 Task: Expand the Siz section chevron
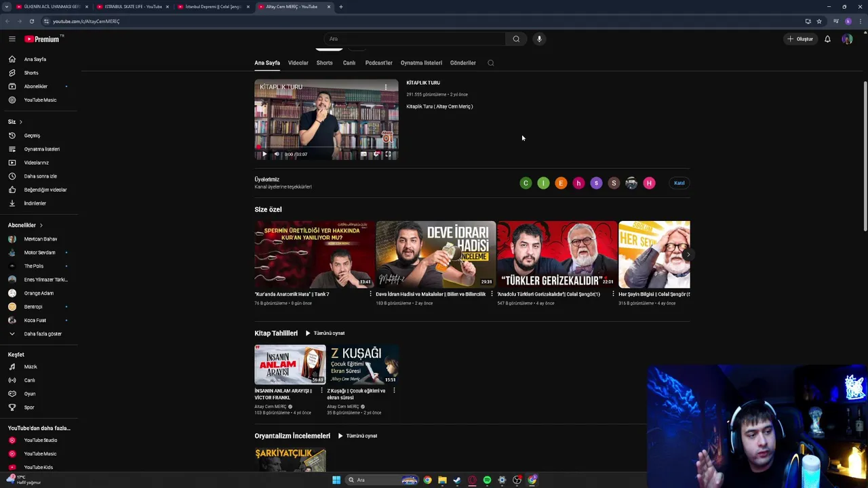click(x=20, y=122)
